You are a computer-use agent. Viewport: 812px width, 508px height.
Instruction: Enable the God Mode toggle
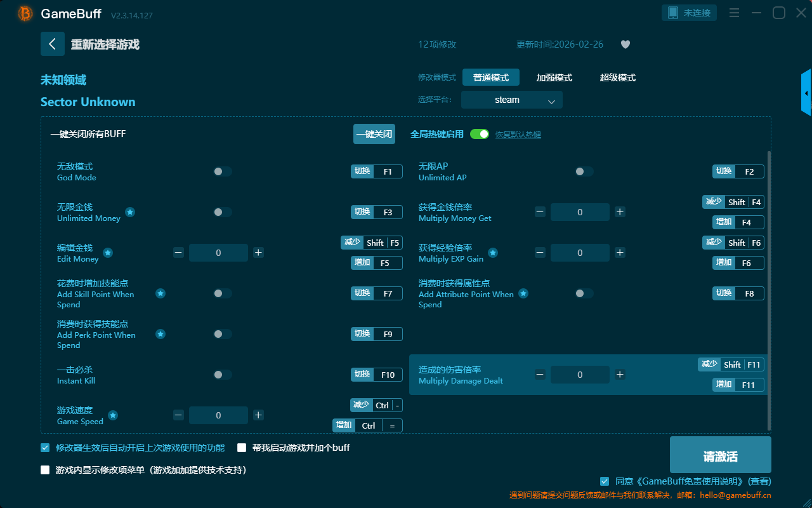223,171
